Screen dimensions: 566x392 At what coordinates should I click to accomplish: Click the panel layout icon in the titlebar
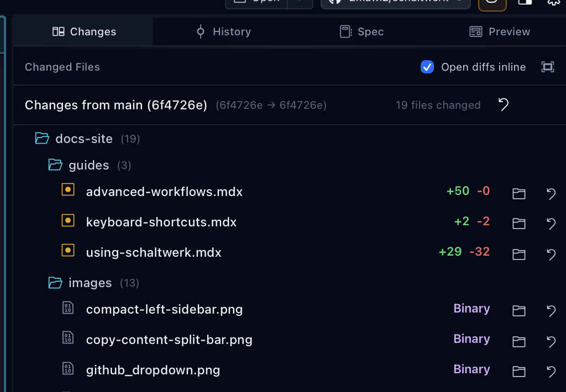[524, 4]
